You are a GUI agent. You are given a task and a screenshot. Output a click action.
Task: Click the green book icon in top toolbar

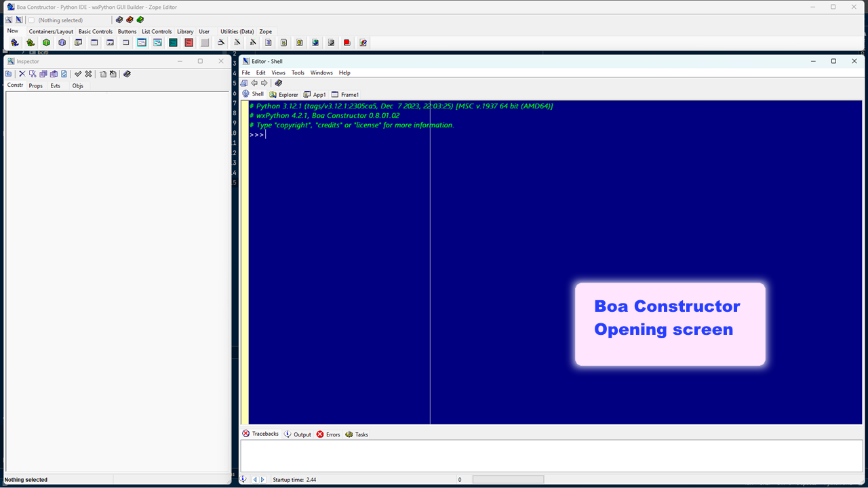click(x=140, y=20)
